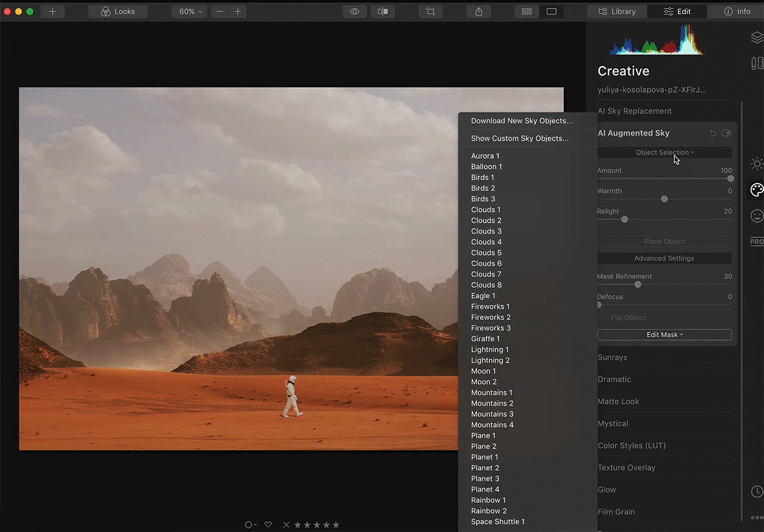The height and width of the screenshot is (532, 764).
Task: Toggle AI Augmented Sky on/off switch
Action: [726, 133]
